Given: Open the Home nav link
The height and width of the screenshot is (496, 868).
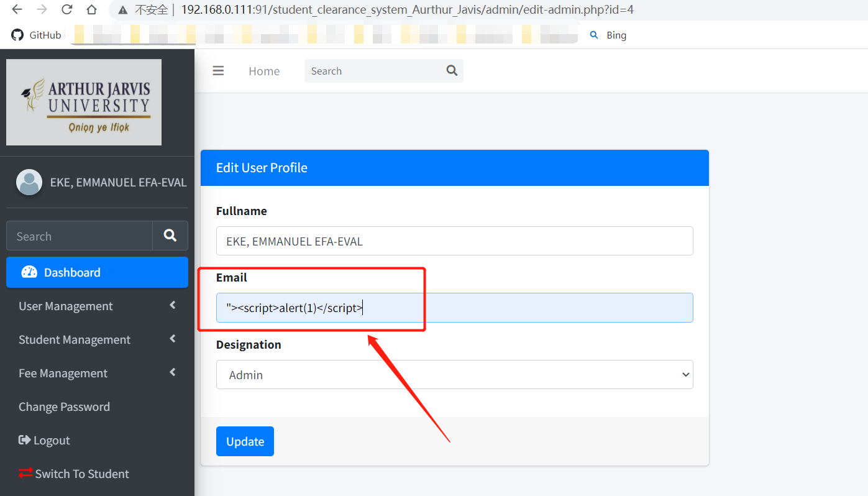Looking at the screenshot, I should pos(264,71).
